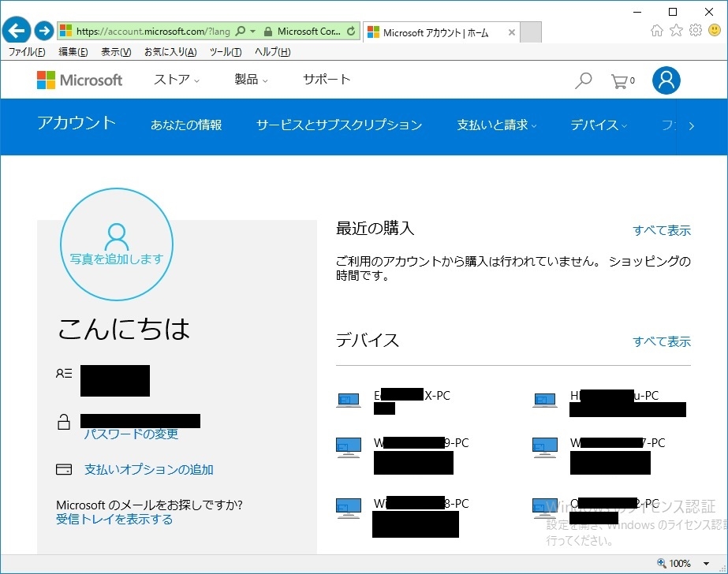The image size is (728, 574).
Task: Refresh the page with reload icon
Action: coord(351,31)
